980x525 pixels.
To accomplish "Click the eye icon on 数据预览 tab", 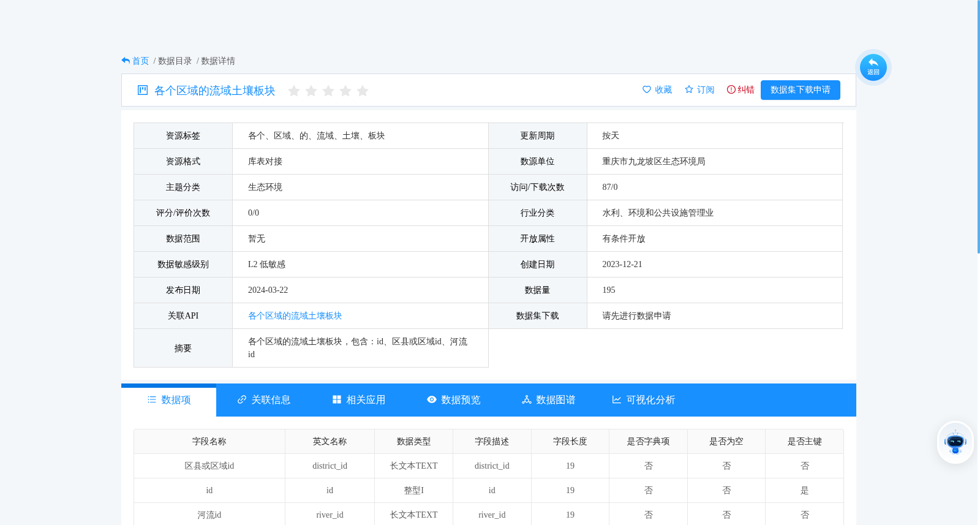I will click(x=432, y=399).
